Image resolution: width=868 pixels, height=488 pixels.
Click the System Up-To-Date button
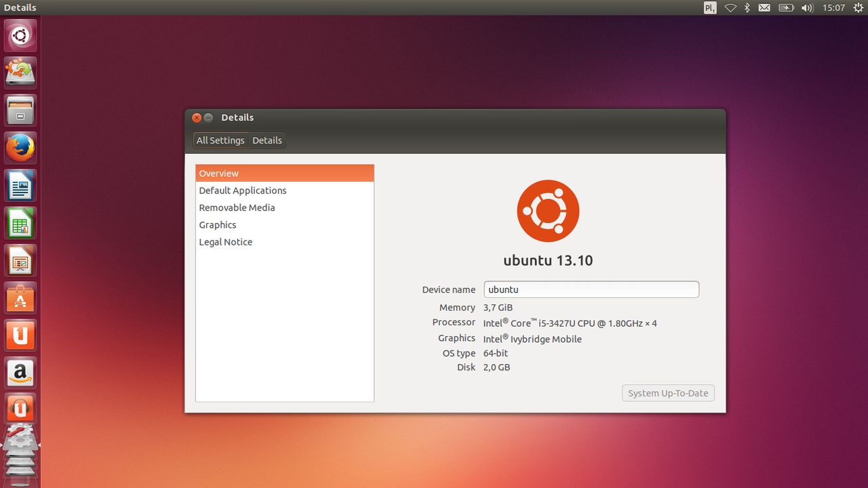coord(668,393)
